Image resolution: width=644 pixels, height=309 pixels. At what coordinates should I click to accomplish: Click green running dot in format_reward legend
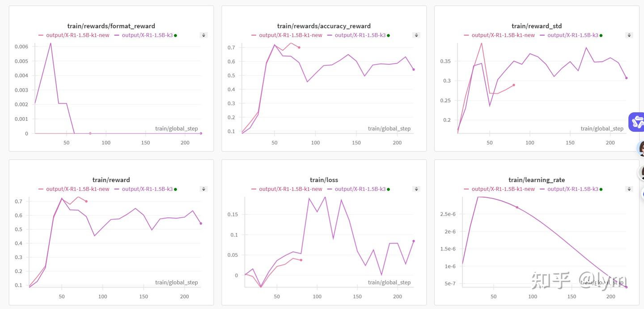(175, 35)
